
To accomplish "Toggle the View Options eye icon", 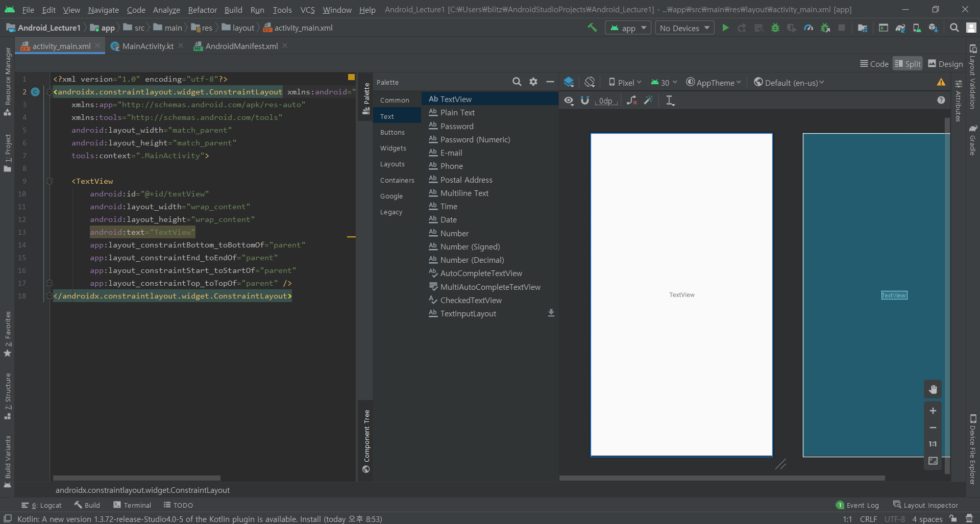I will [x=569, y=101].
